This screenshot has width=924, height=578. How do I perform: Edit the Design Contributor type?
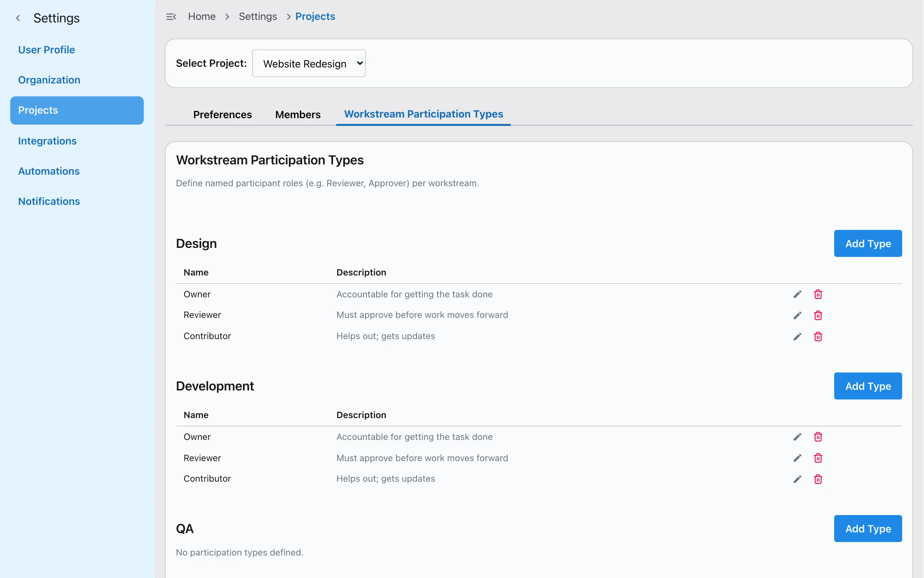tap(797, 337)
